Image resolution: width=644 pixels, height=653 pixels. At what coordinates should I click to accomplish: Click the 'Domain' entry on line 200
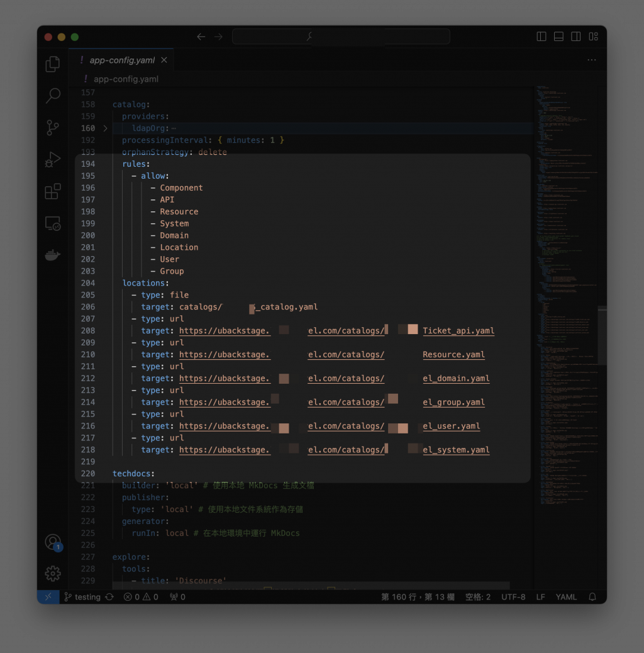pos(174,235)
